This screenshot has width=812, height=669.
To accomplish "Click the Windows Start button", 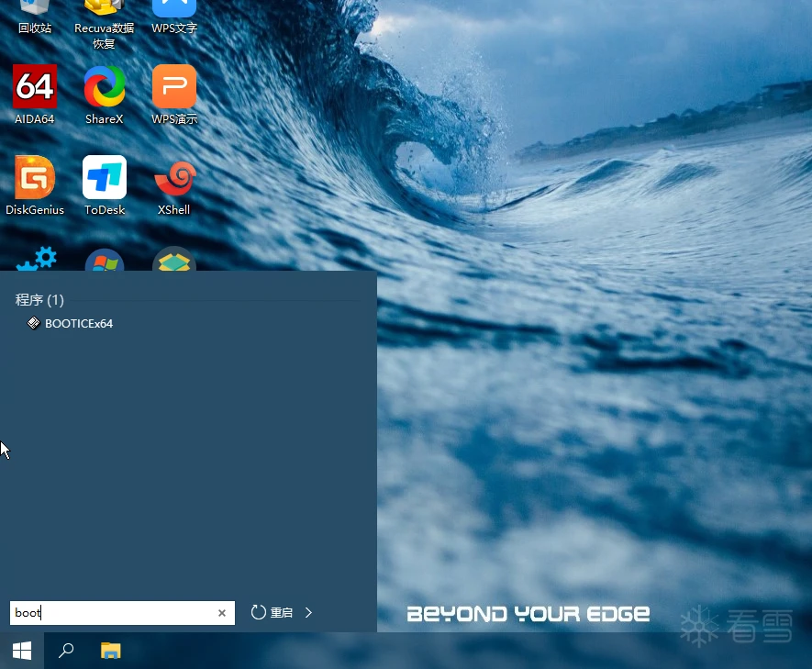I will (22, 651).
